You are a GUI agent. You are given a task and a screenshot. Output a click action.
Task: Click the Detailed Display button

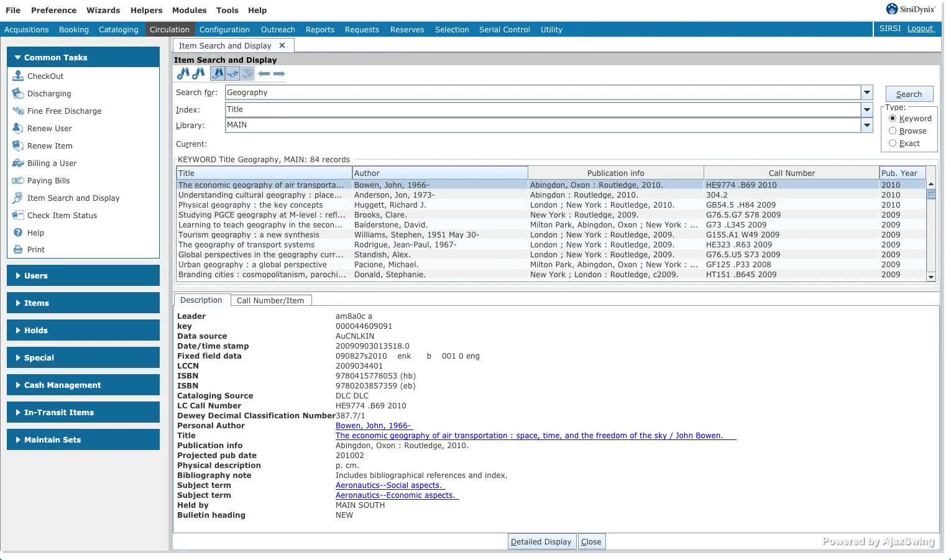[541, 541]
